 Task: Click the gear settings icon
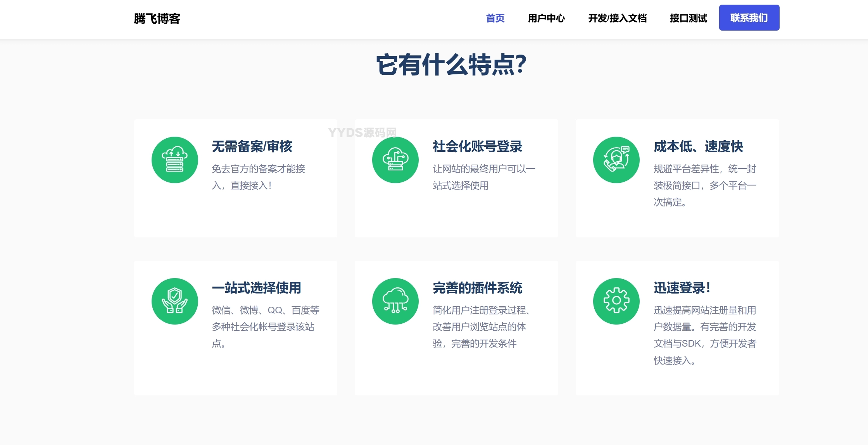pyautogui.click(x=616, y=301)
